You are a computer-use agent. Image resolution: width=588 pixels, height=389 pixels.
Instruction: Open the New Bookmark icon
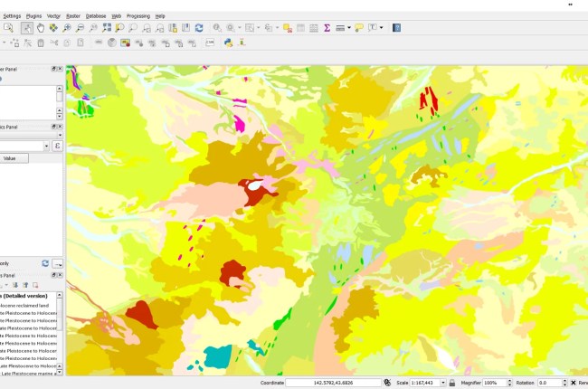pyautogui.click(x=173, y=28)
